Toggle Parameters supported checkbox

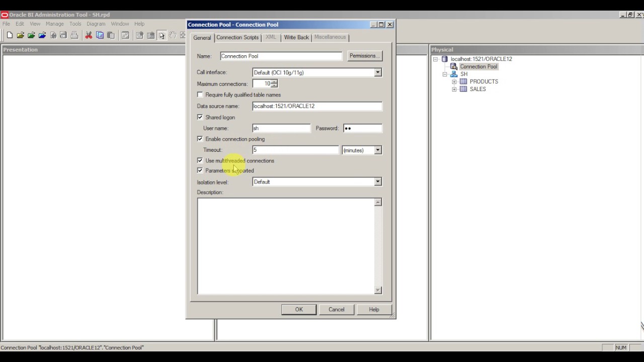tap(200, 170)
